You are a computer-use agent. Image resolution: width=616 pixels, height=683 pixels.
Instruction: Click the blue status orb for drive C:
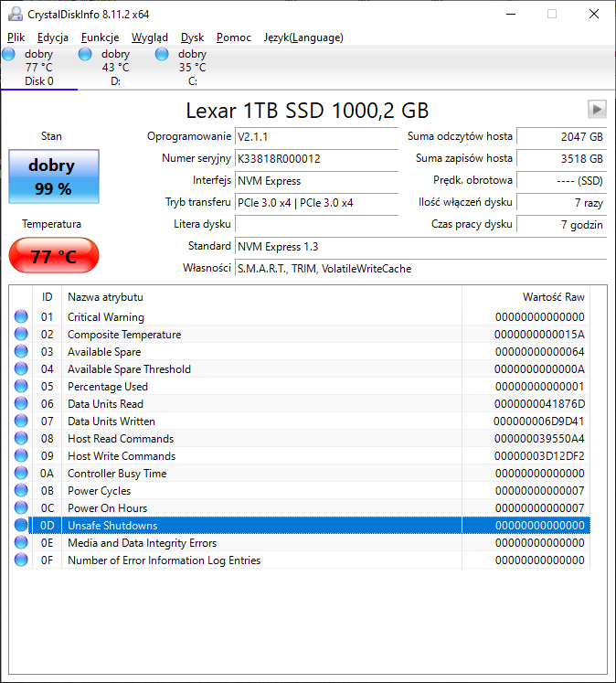(x=162, y=55)
